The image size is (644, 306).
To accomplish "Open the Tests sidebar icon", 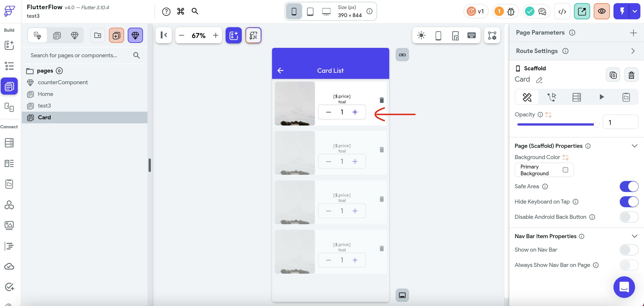I will (x=9, y=287).
